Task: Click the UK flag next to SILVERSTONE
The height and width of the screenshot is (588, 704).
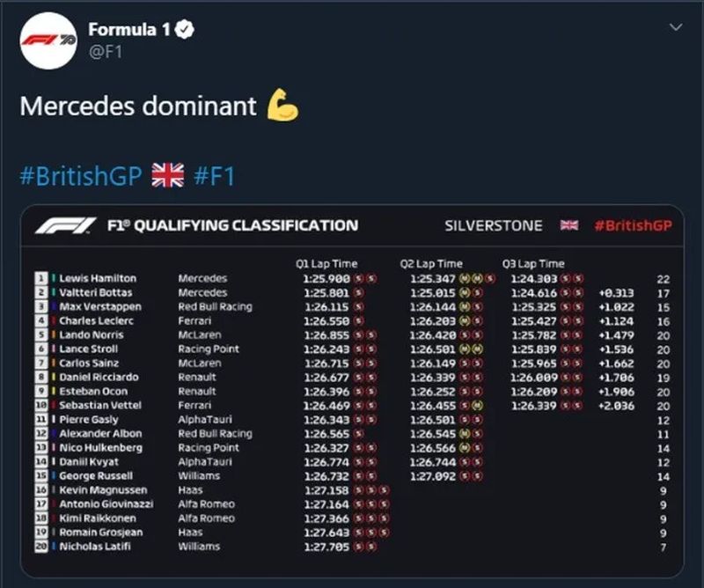Action: 569,225
